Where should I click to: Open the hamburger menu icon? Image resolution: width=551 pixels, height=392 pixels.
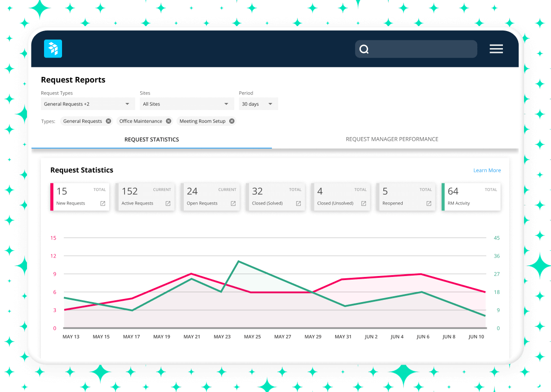click(x=496, y=49)
